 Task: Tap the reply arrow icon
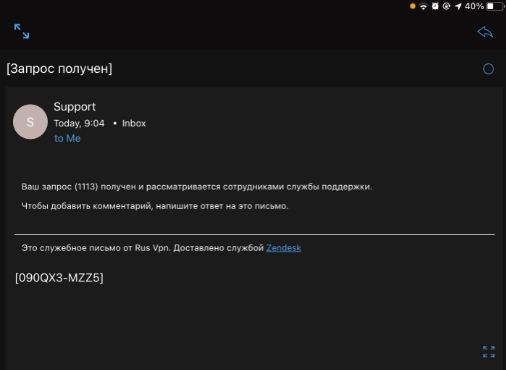(x=485, y=32)
